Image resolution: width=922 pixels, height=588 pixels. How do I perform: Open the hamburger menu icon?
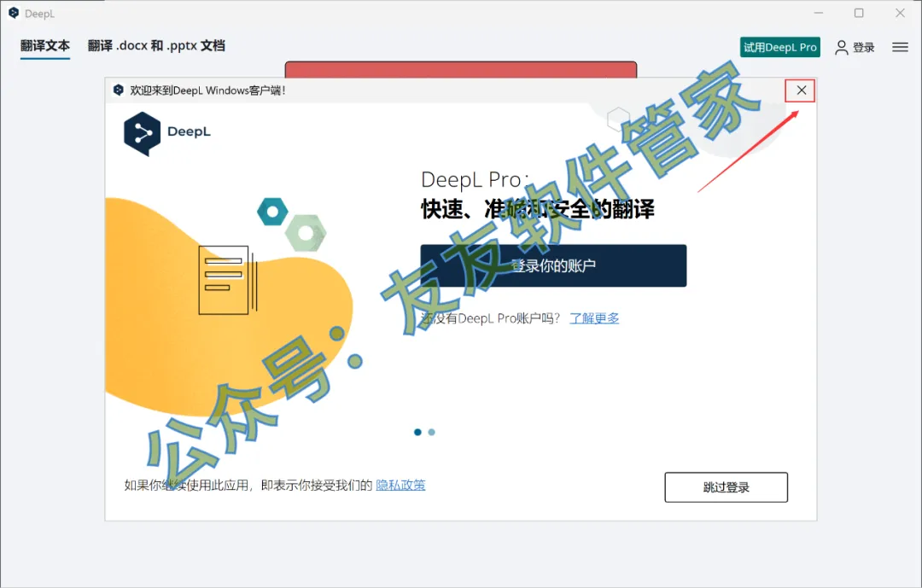(x=901, y=47)
